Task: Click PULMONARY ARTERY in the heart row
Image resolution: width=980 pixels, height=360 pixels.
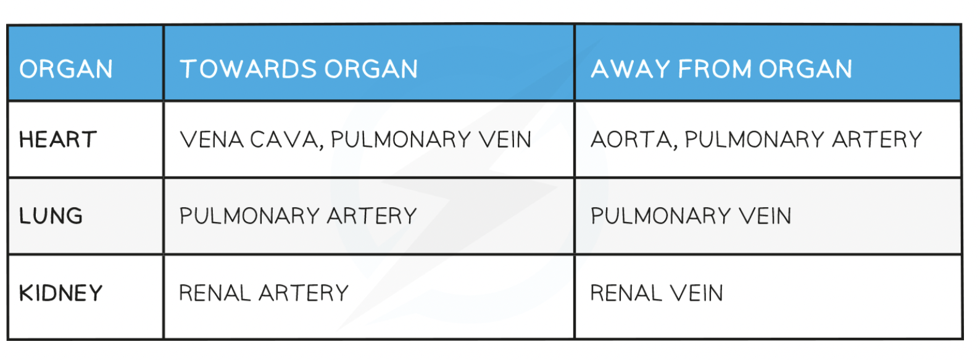Action: pyautogui.click(x=804, y=140)
